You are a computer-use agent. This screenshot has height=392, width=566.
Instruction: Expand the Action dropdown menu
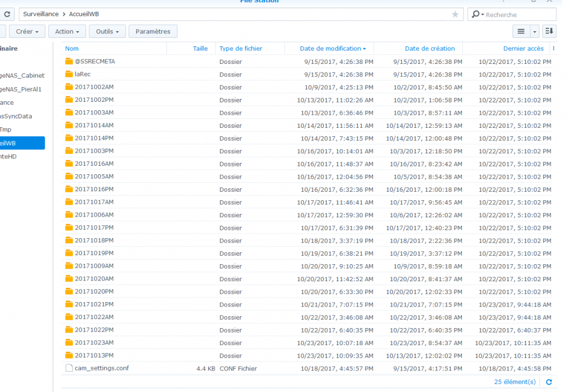(67, 32)
